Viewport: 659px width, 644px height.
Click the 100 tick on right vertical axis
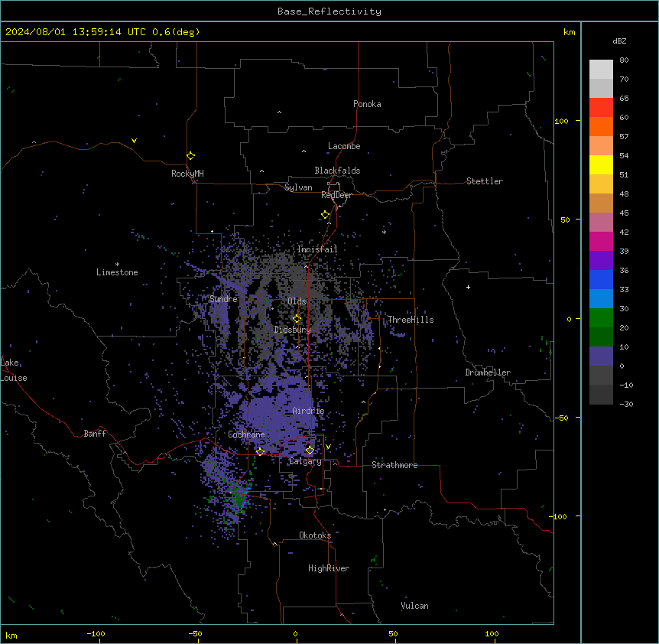561,121
